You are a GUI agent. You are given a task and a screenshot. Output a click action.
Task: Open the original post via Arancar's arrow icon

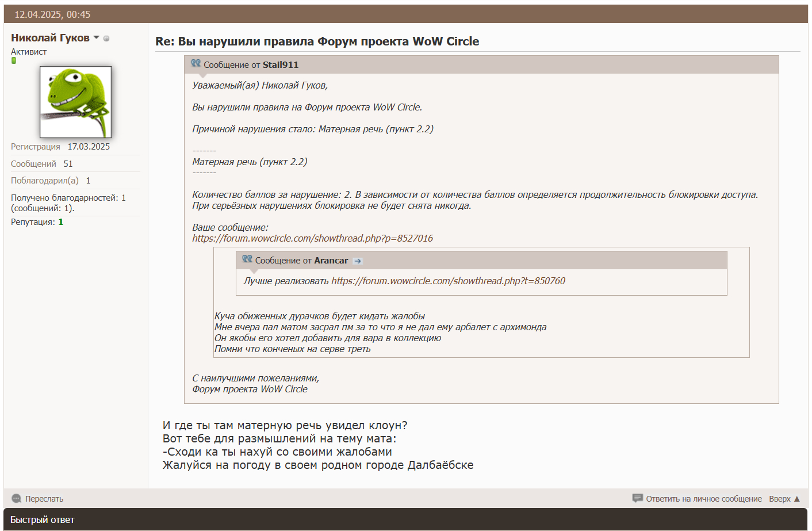pos(358,261)
